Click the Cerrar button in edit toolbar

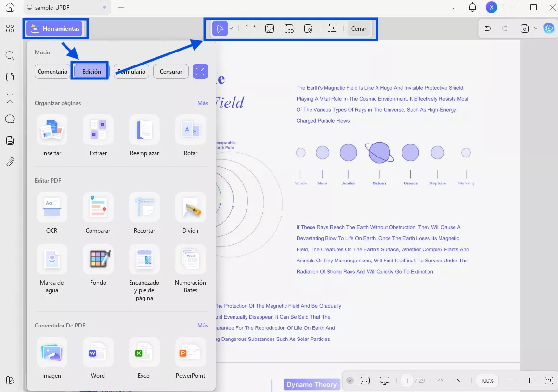tap(359, 29)
